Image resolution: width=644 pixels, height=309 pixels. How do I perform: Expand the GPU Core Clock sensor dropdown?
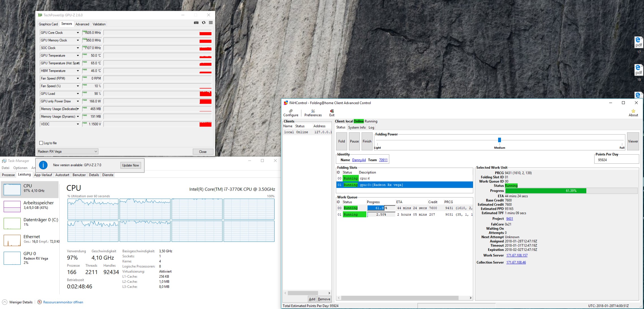pos(78,33)
